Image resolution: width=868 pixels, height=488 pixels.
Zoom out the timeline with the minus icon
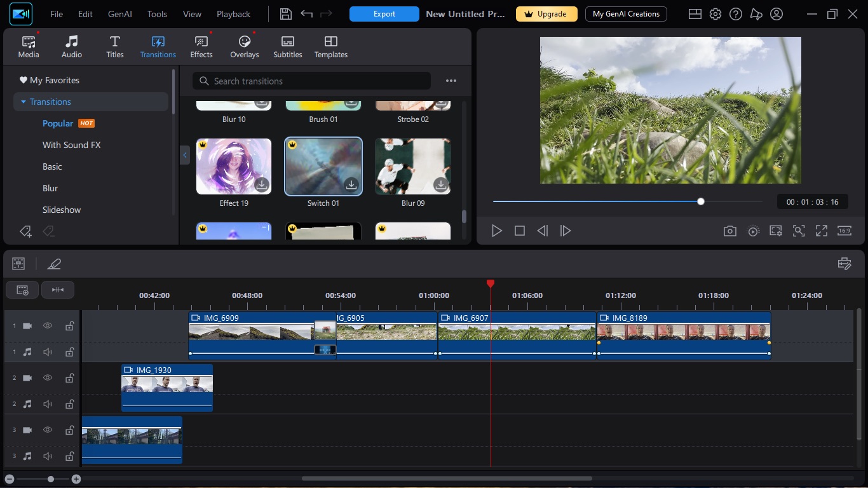point(10,479)
